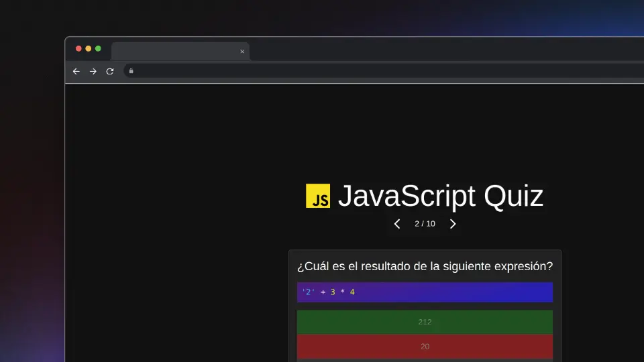Click the red close window dot

pos(78,48)
